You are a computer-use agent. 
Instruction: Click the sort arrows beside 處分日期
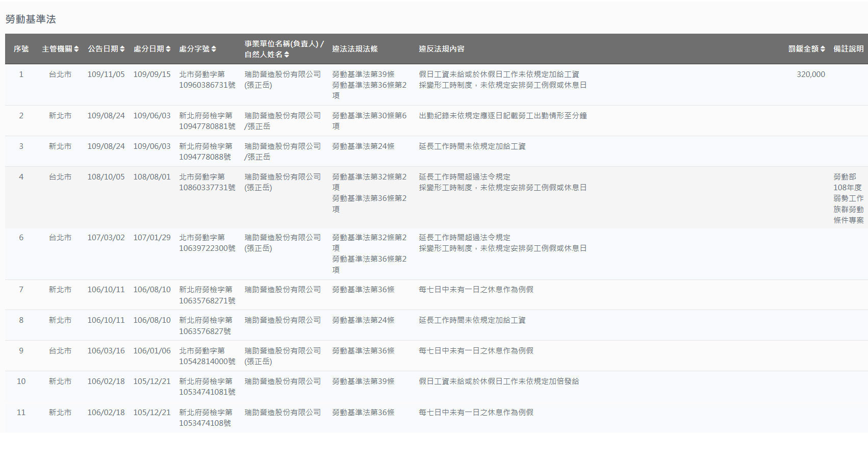[x=168, y=49]
